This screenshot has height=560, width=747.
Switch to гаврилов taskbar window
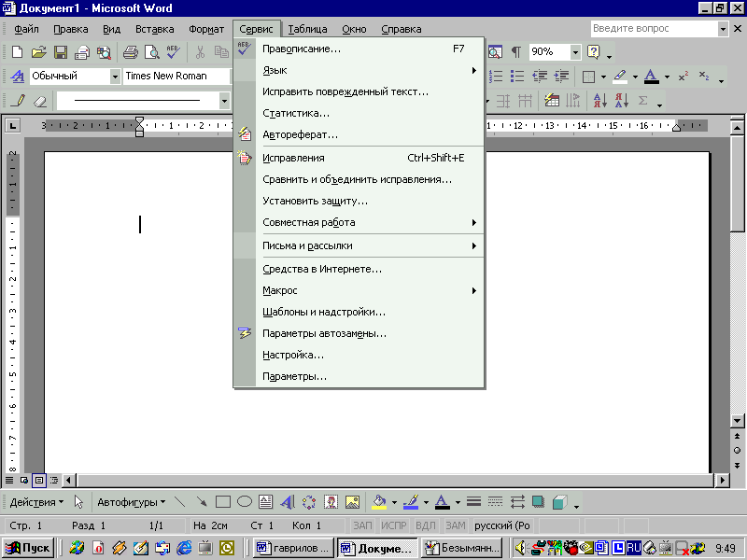click(292, 548)
